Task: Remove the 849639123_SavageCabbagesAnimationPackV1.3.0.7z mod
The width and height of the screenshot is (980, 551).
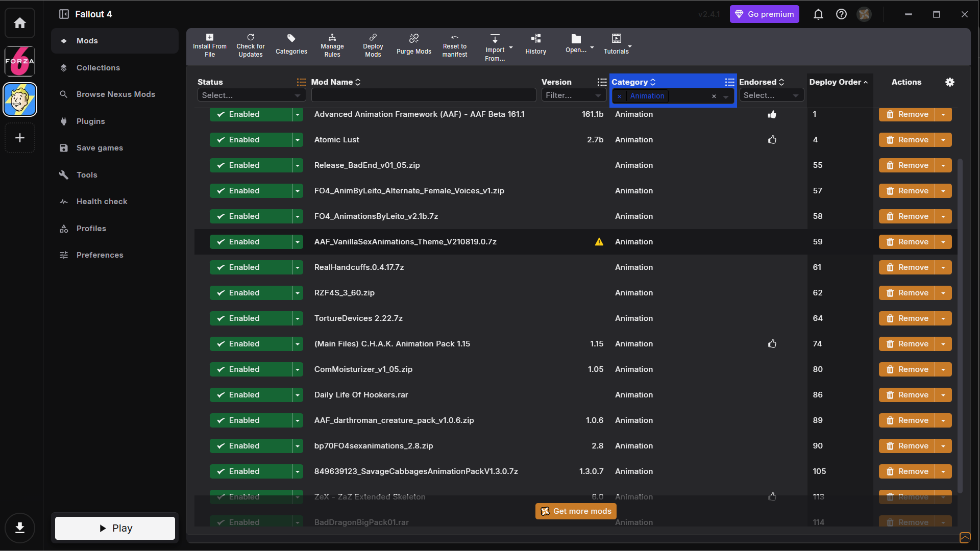Action: [x=907, y=471]
